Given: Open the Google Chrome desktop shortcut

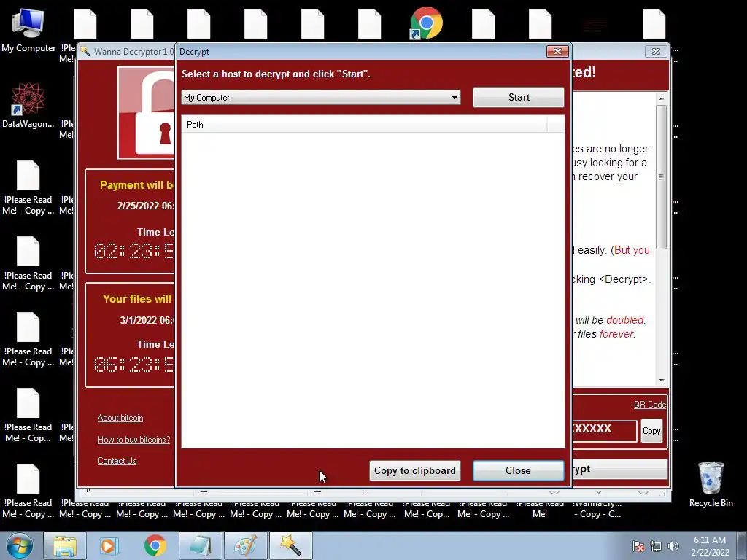Looking at the screenshot, I should [426, 23].
